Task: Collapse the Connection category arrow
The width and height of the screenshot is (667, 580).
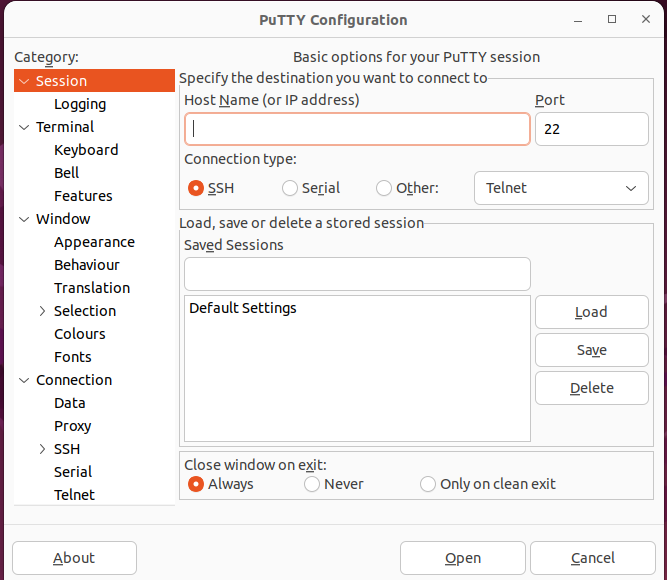Action: [24, 380]
